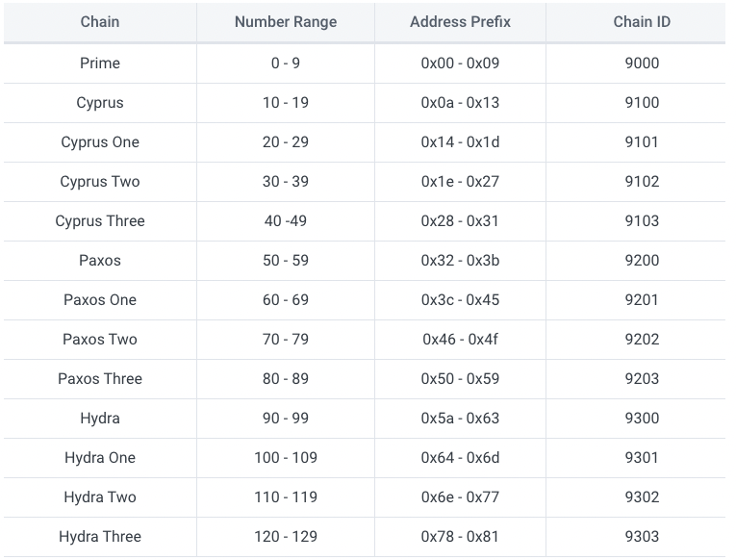The width and height of the screenshot is (736, 560).
Task: Click chain ID 9103 cell
Action: 642,221
